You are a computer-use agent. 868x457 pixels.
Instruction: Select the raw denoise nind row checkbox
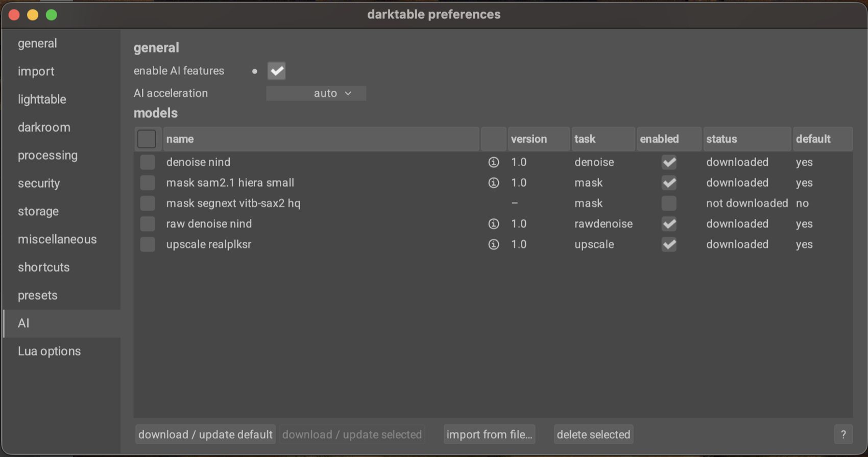[148, 224]
